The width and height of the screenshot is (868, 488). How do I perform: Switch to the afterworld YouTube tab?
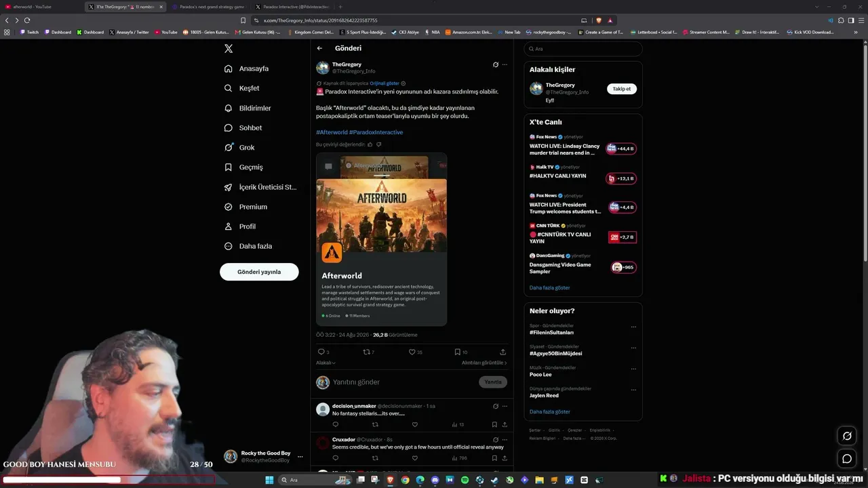[42, 7]
